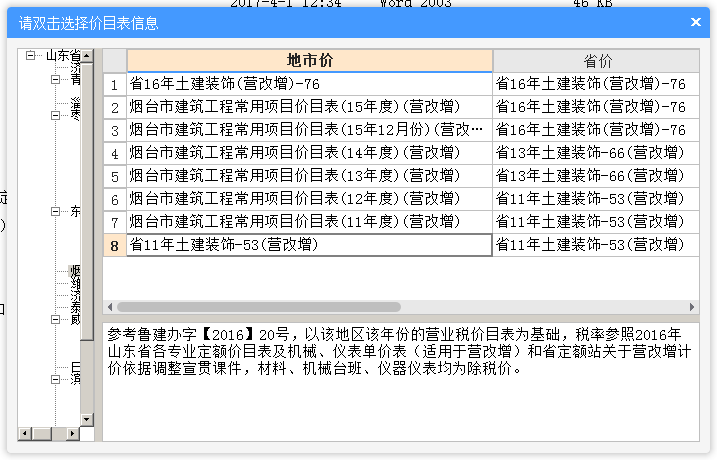Select 烟台市建筑工程常用项目价目表(13年度)(营改增)
The width and height of the screenshot is (717, 460).
coord(310,176)
